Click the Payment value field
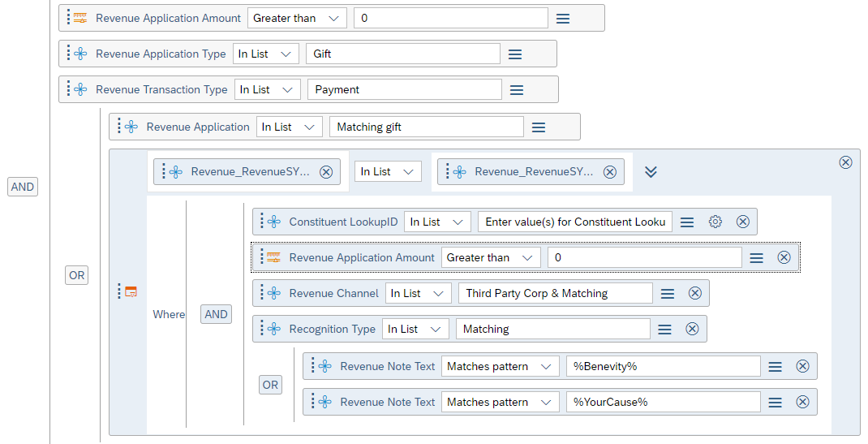 [405, 89]
